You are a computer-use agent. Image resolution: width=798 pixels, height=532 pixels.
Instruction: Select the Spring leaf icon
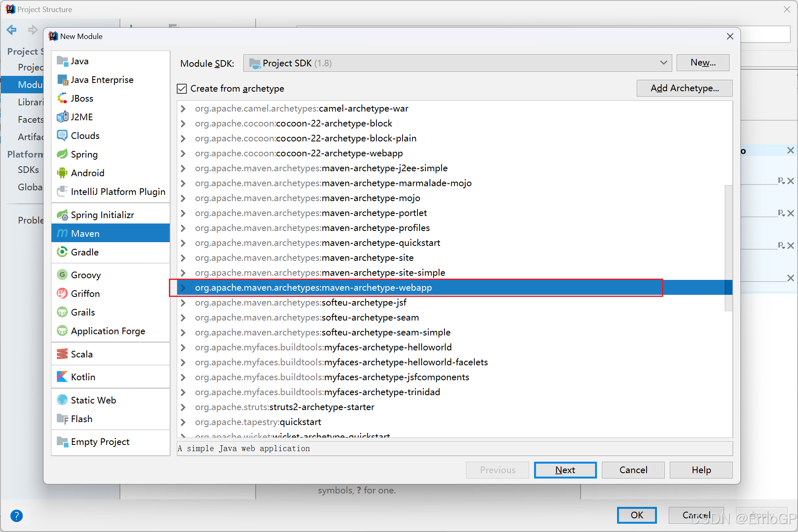62,154
